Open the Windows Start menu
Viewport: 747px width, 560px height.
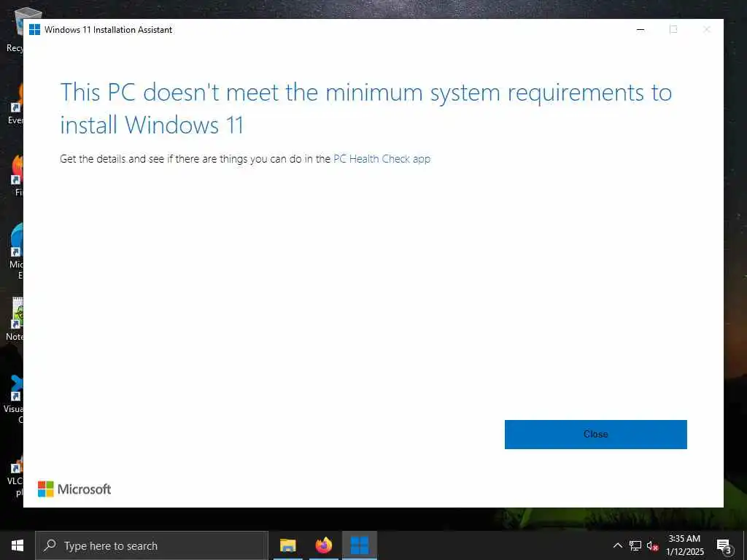(x=18, y=545)
